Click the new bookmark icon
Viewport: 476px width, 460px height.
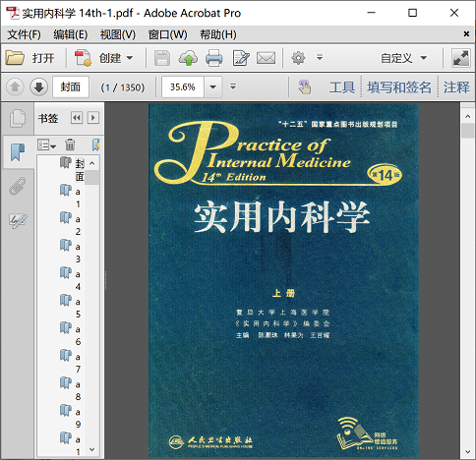96,144
